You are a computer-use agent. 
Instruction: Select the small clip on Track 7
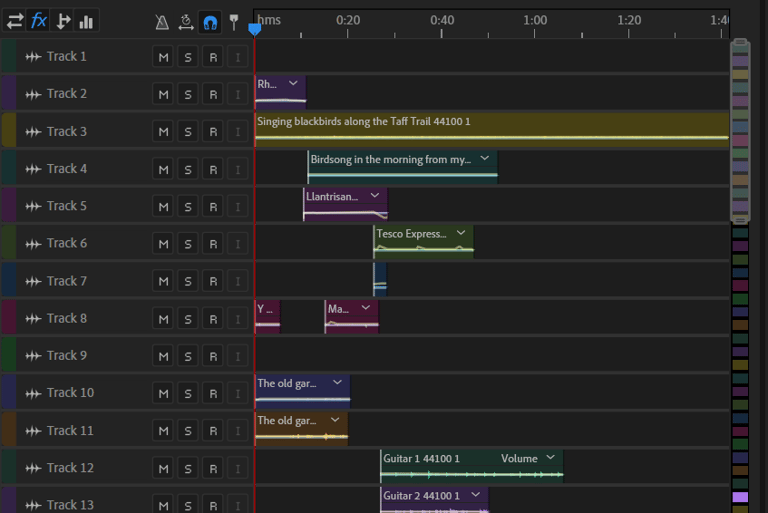[x=380, y=280]
